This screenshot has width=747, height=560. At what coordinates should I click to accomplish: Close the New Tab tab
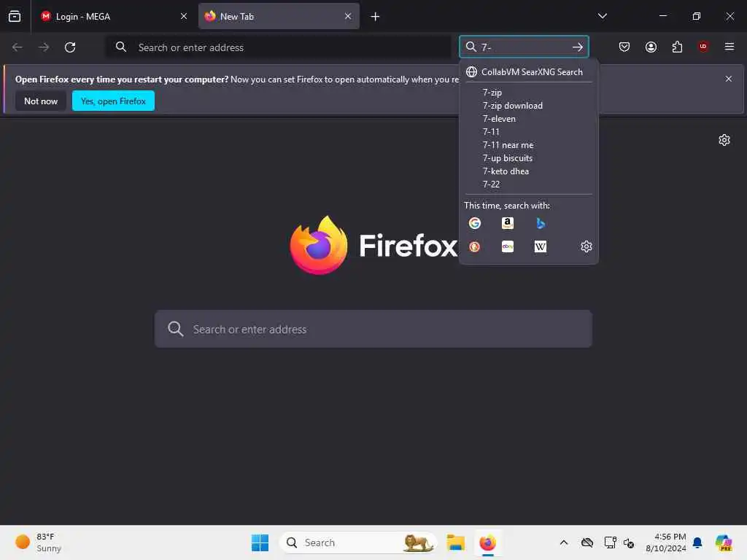click(348, 16)
